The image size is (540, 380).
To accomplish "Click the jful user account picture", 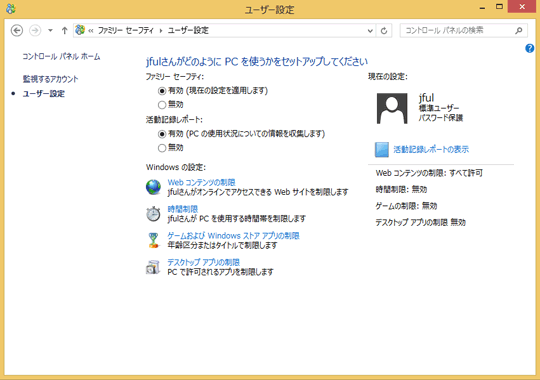I will tap(392, 109).
